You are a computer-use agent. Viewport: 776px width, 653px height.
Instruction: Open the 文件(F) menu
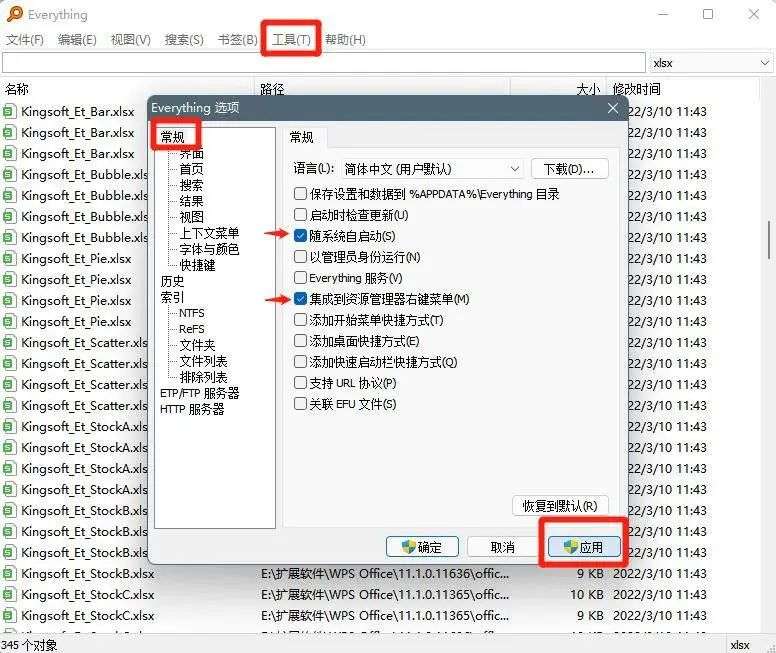click(x=25, y=40)
